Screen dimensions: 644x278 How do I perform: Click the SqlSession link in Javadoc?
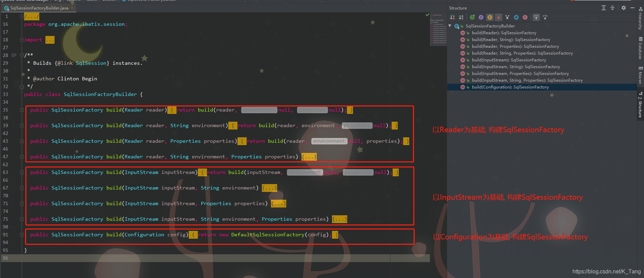91,63
